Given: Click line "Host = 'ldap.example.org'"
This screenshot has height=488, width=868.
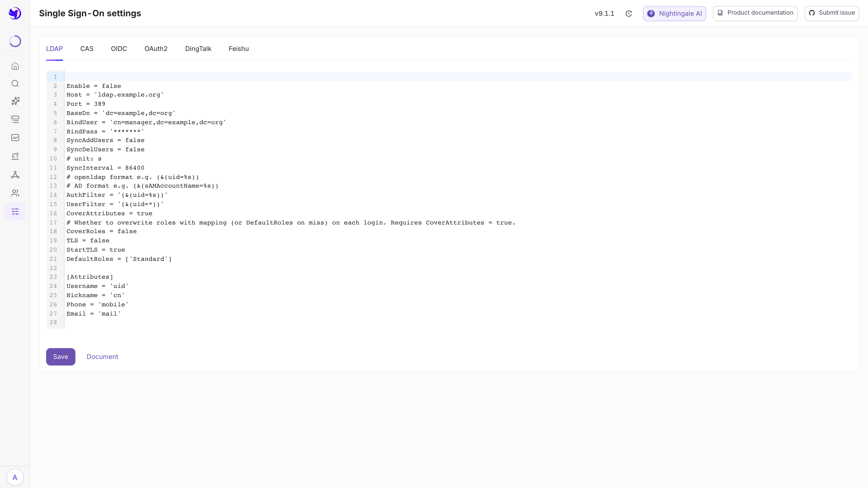Looking at the screenshot, I should [x=115, y=95].
